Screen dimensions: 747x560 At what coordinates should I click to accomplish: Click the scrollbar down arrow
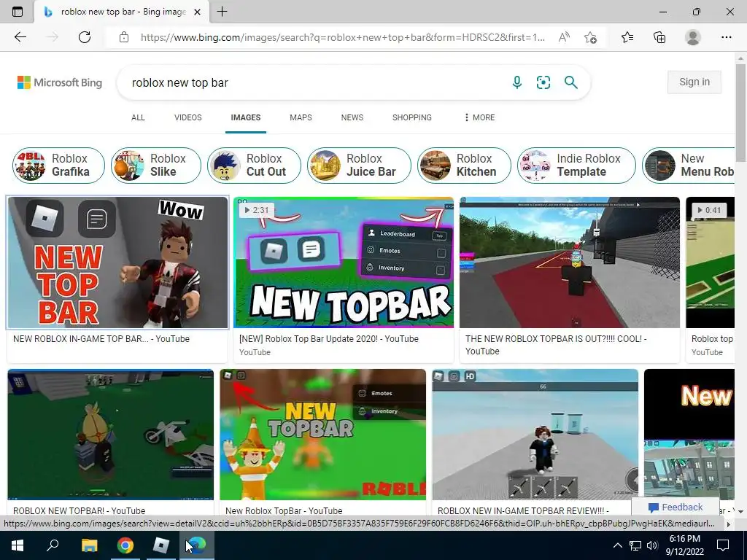click(x=740, y=511)
